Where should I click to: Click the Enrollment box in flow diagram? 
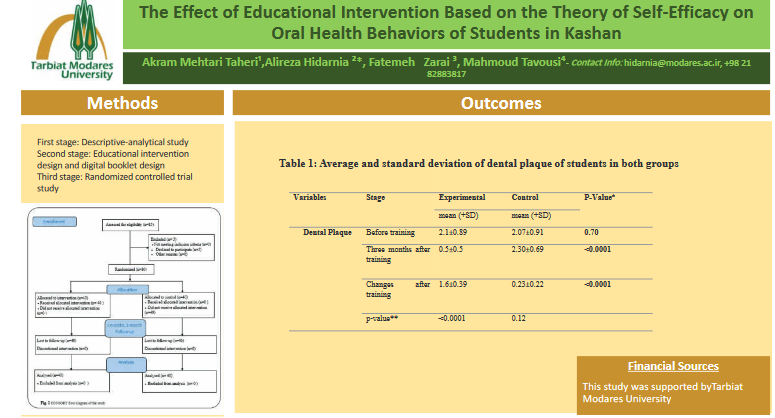click(x=54, y=221)
